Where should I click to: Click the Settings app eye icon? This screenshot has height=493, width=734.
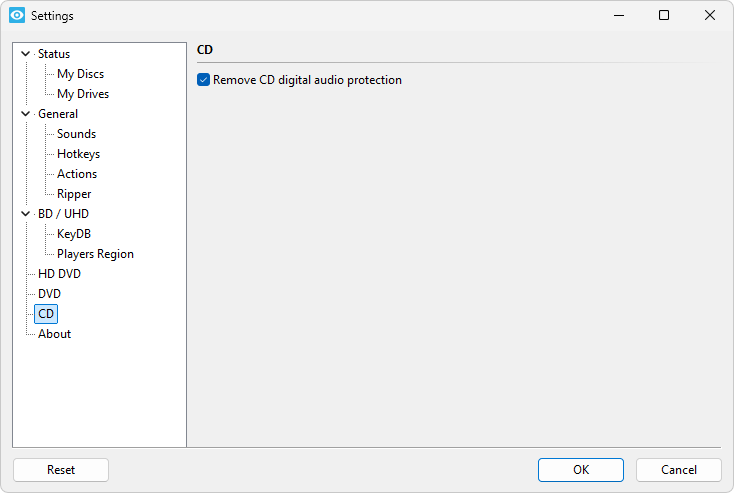point(17,16)
